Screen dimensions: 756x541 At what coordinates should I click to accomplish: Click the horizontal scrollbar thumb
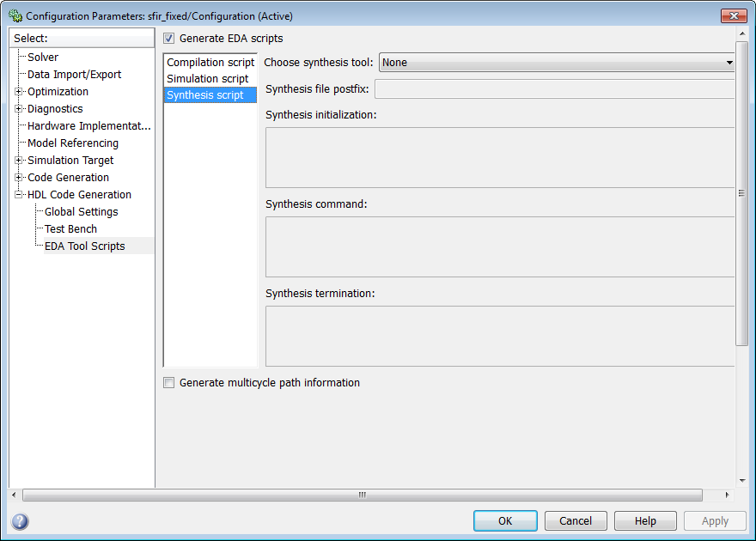pyautogui.click(x=363, y=495)
